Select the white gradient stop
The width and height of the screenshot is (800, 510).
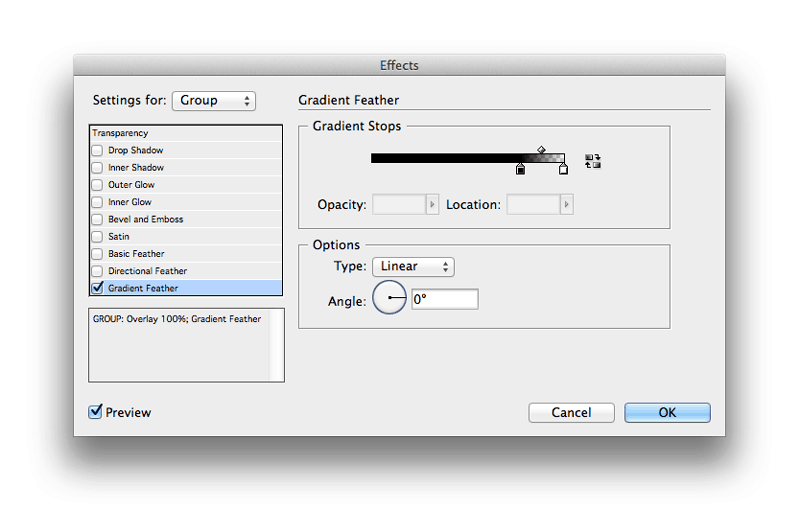coord(563,170)
